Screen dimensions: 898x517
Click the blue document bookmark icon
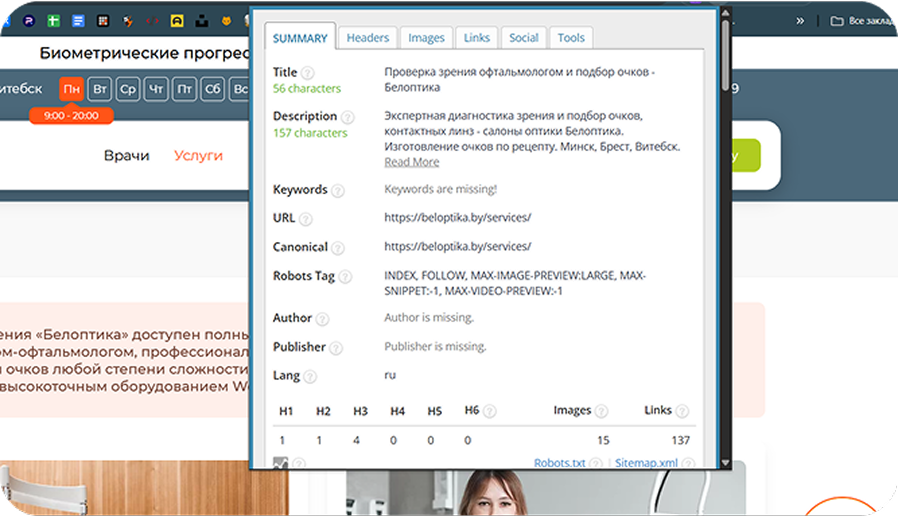click(x=78, y=20)
